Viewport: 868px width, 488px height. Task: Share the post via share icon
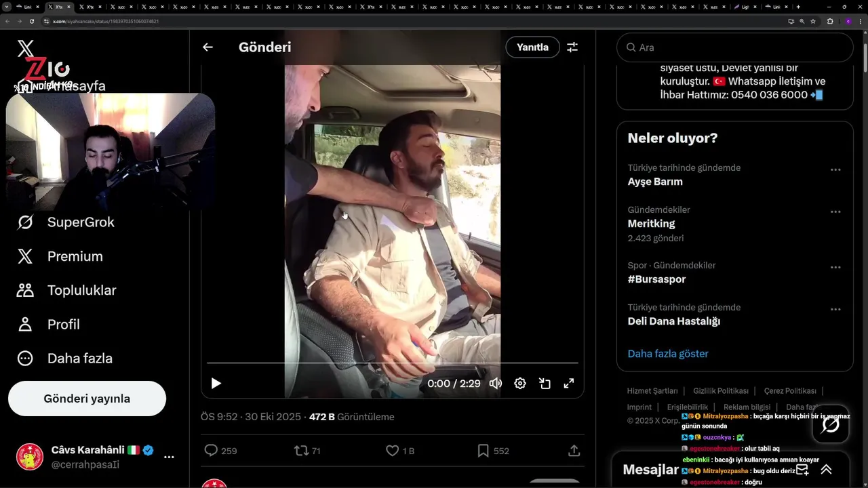[574, 451]
